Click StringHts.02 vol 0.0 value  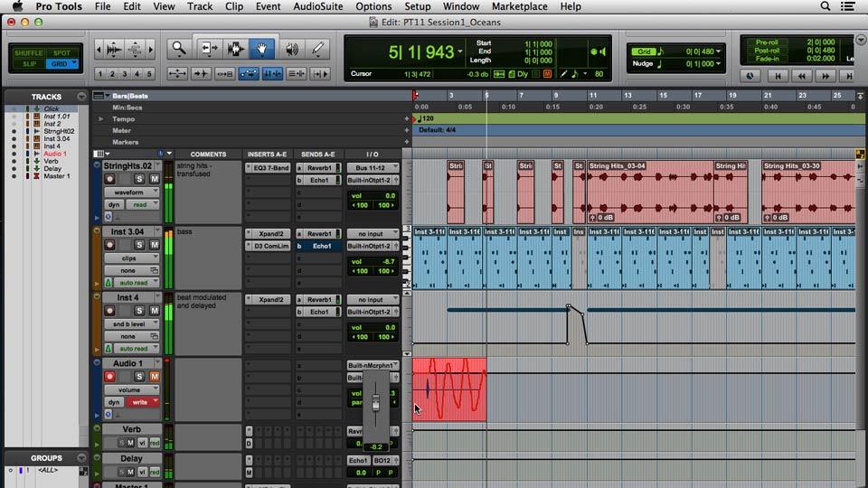390,195
